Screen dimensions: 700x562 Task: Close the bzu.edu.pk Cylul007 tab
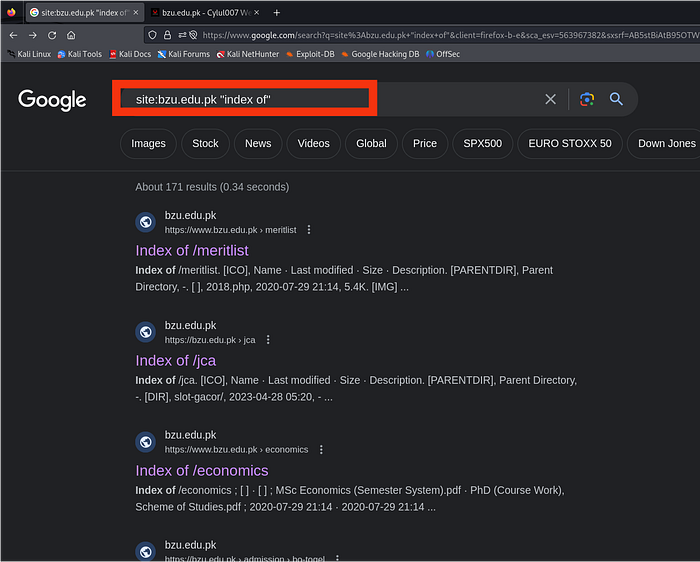point(257,12)
